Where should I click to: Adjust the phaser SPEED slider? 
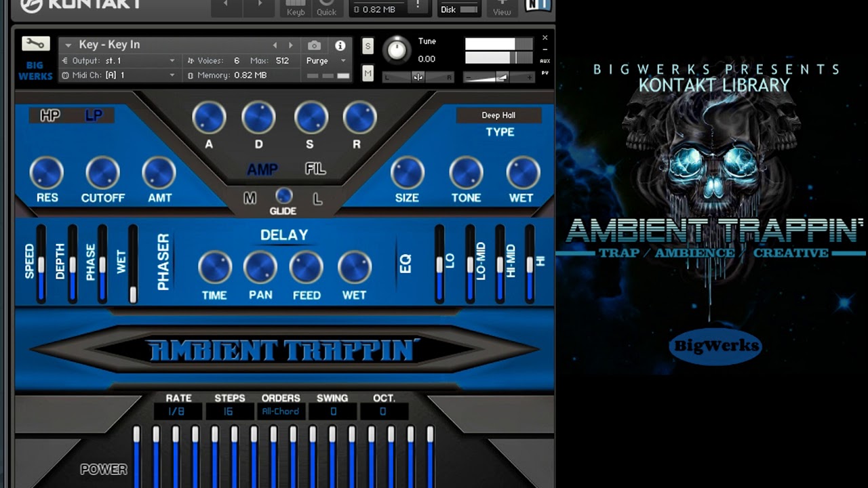pos(41,264)
